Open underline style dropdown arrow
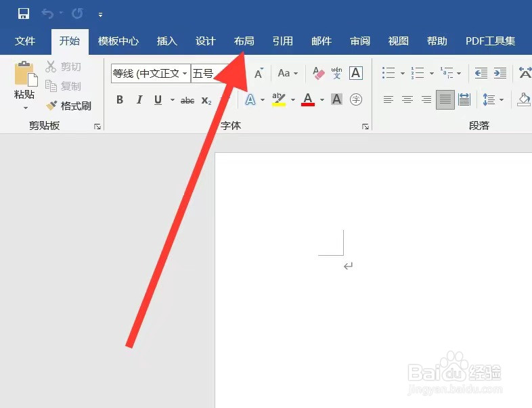 coord(173,100)
